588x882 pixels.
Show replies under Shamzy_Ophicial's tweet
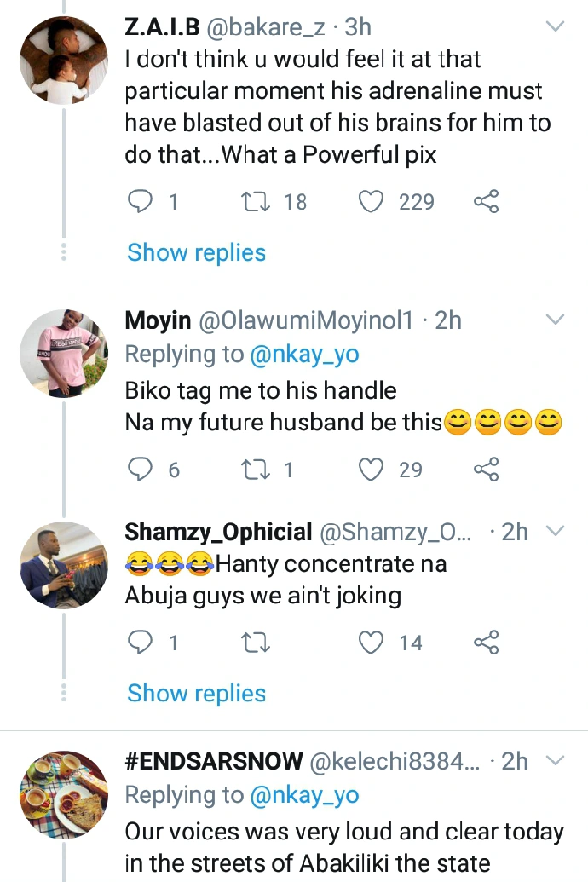[196, 694]
